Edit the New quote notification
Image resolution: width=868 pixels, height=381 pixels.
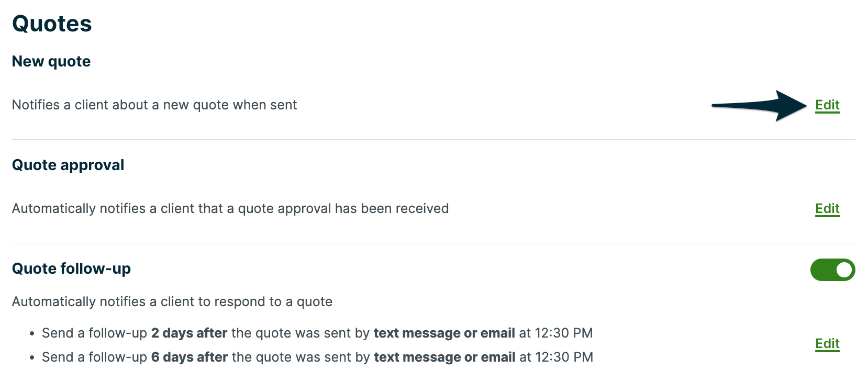(827, 105)
